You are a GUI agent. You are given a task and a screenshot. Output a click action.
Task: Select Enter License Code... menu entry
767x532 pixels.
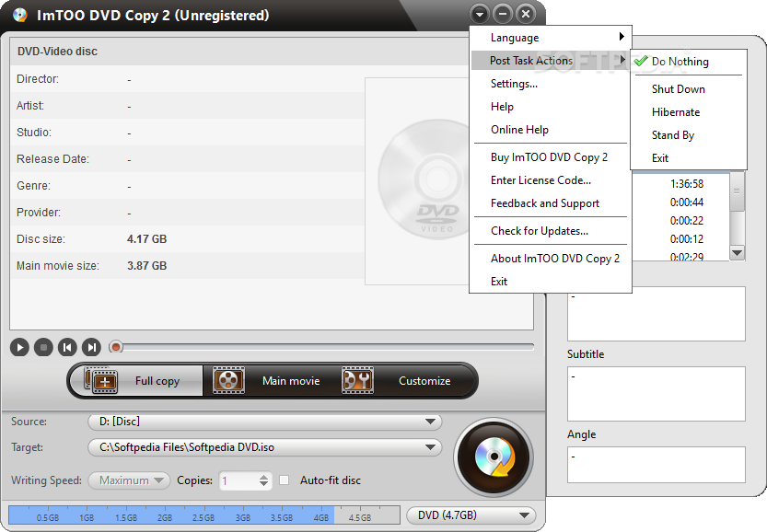pos(551,180)
